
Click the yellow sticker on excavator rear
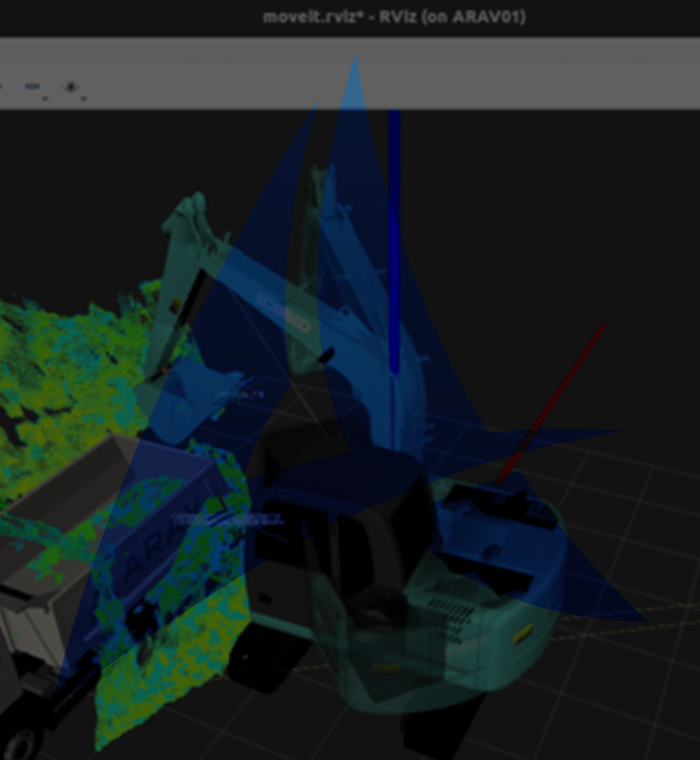point(522,633)
